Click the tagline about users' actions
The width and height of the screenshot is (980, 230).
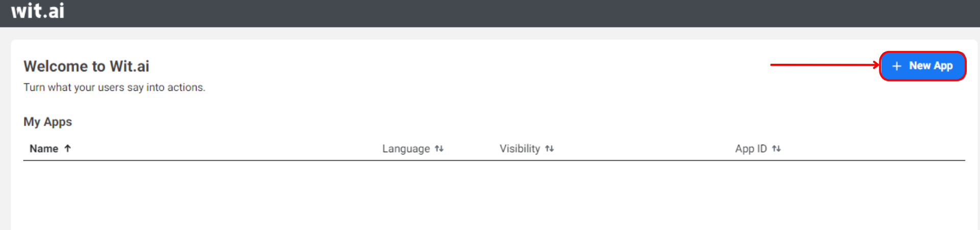click(114, 87)
